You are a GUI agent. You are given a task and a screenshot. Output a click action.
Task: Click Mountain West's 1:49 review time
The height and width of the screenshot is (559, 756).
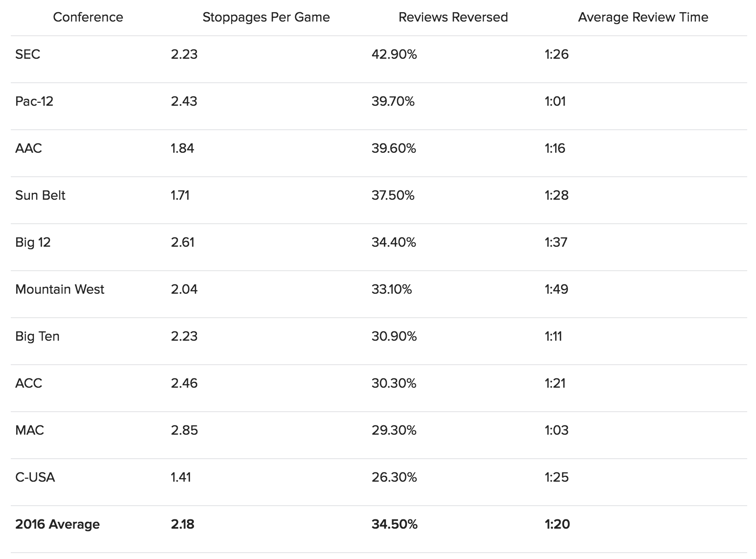(x=556, y=289)
